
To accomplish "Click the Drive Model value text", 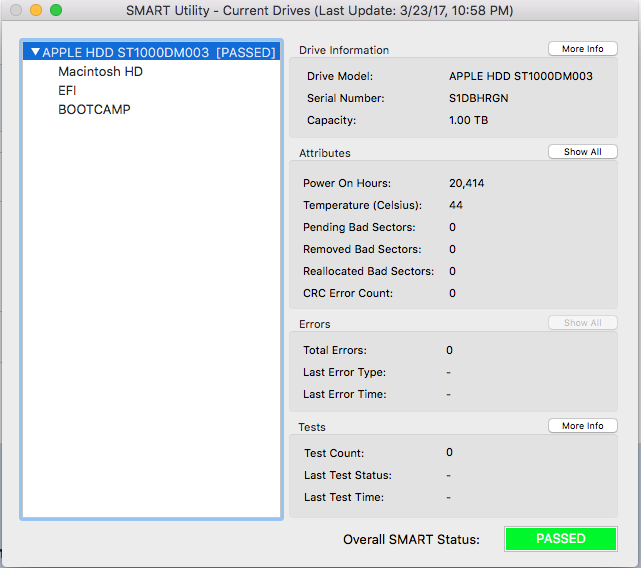I will tap(520, 76).
